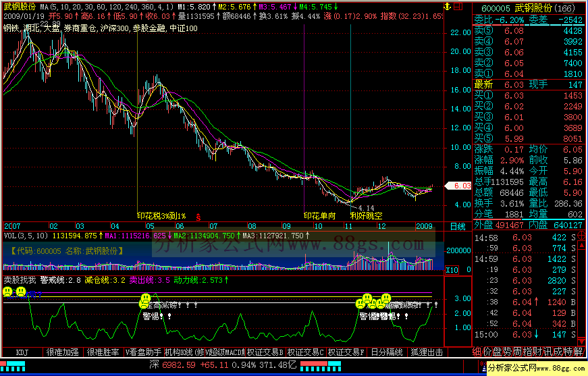This screenshot has width=588, height=376.
Task: Open the V看盘助手 indicator tab
Action: click(143, 352)
